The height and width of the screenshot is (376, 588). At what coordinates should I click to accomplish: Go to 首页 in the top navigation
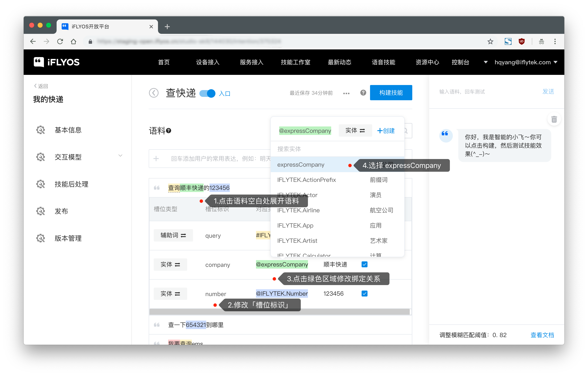point(164,62)
